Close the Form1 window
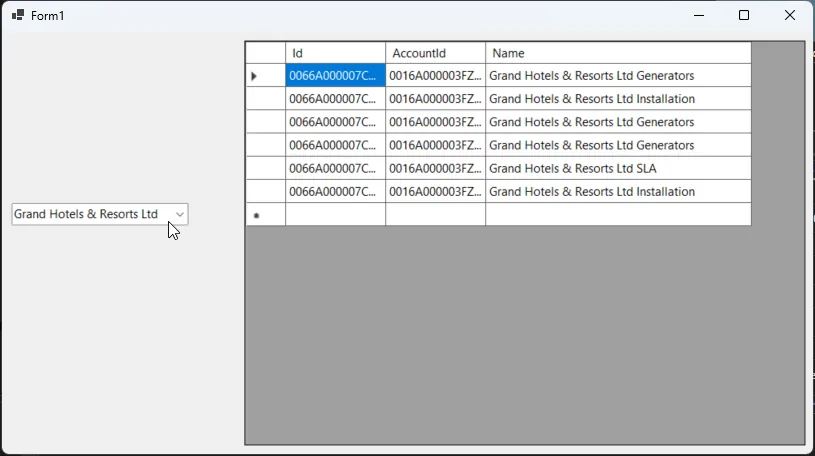The width and height of the screenshot is (815, 456). pos(790,15)
